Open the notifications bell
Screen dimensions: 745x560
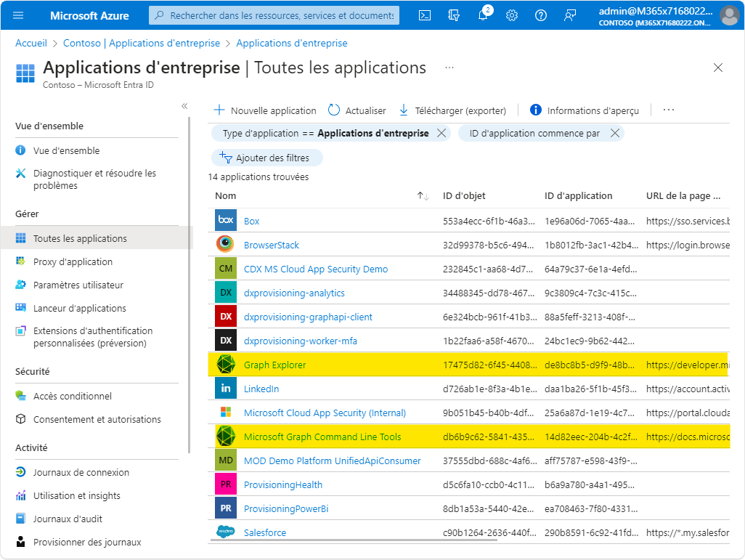(x=483, y=15)
